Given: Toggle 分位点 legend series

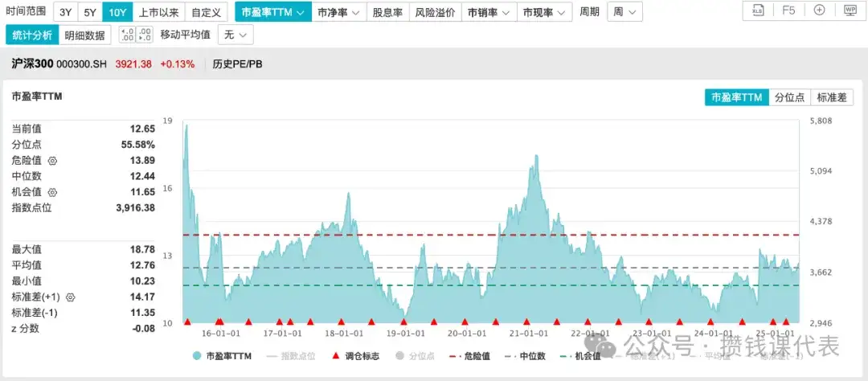Looking at the screenshot, I should 414,356.
